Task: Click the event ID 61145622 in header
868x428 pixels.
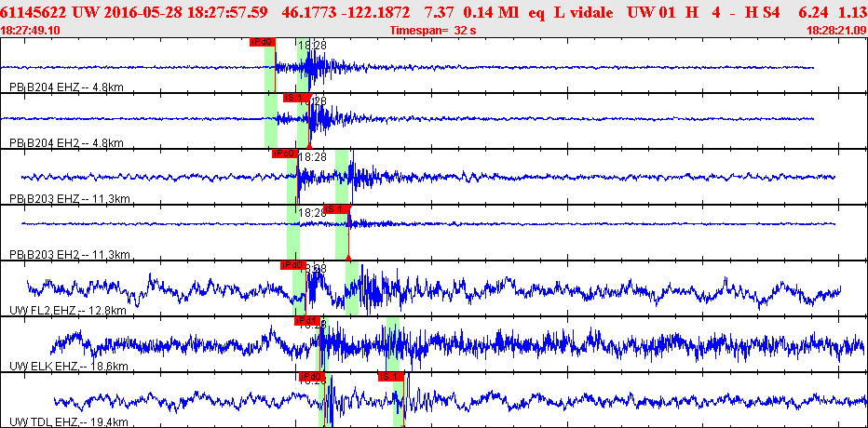Action: tap(33, 11)
